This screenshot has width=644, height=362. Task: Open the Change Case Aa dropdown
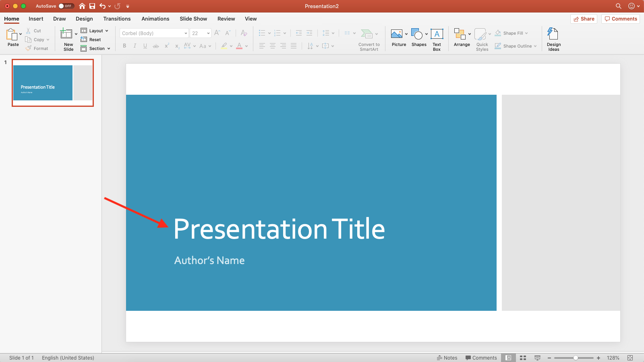tap(205, 46)
